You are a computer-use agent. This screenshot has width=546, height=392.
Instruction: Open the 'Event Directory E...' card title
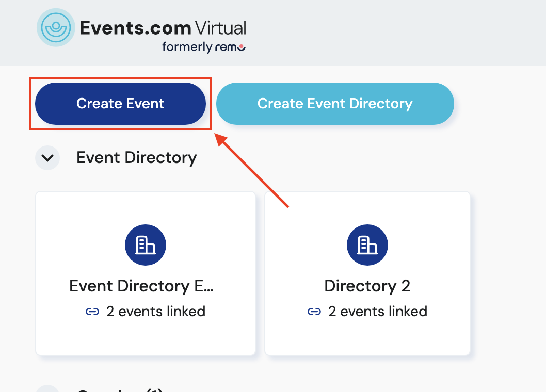tap(141, 286)
